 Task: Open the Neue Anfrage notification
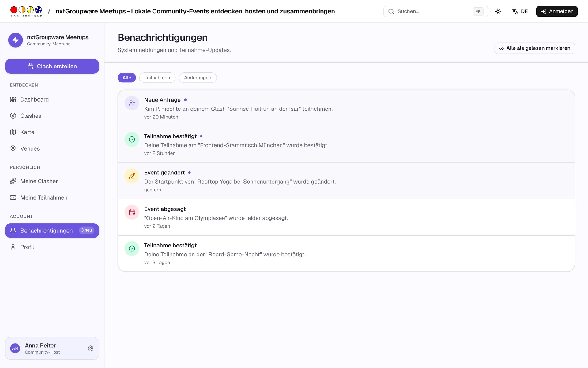point(346,108)
